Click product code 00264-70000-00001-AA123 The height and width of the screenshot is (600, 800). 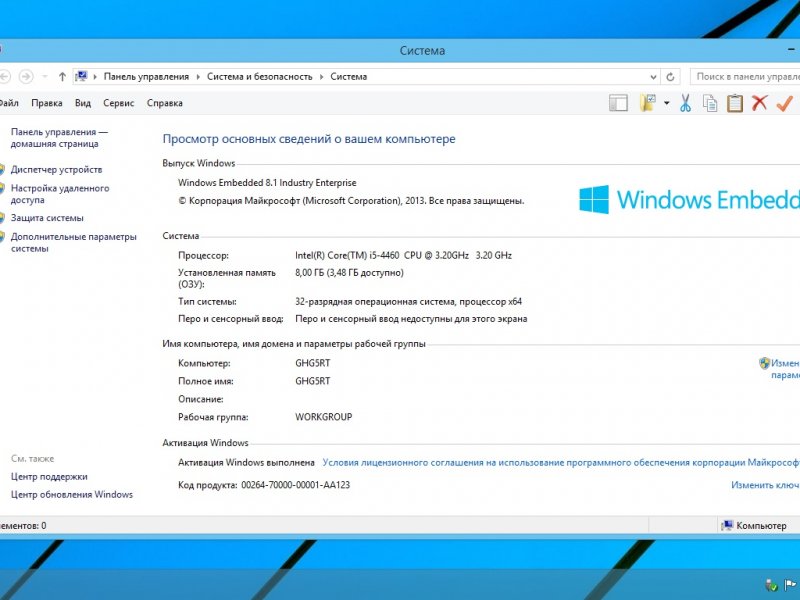point(295,485)
